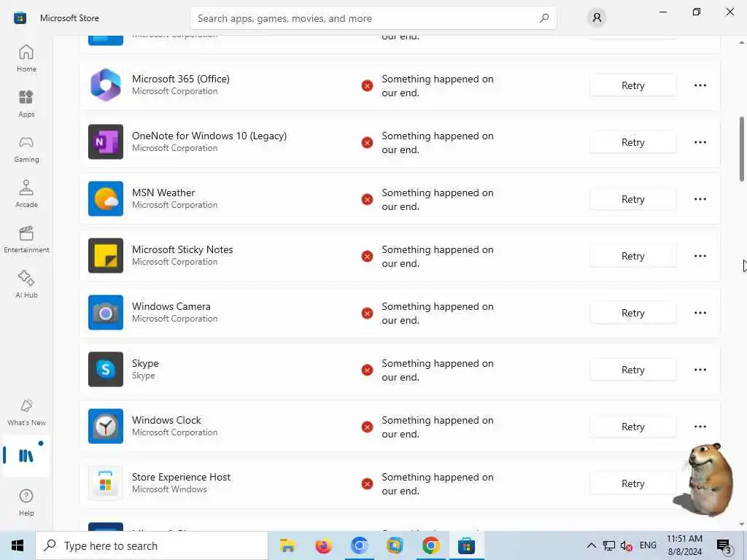
Task: Retry the Microsoft 365 (Office) update
Action: pos(632,85)
